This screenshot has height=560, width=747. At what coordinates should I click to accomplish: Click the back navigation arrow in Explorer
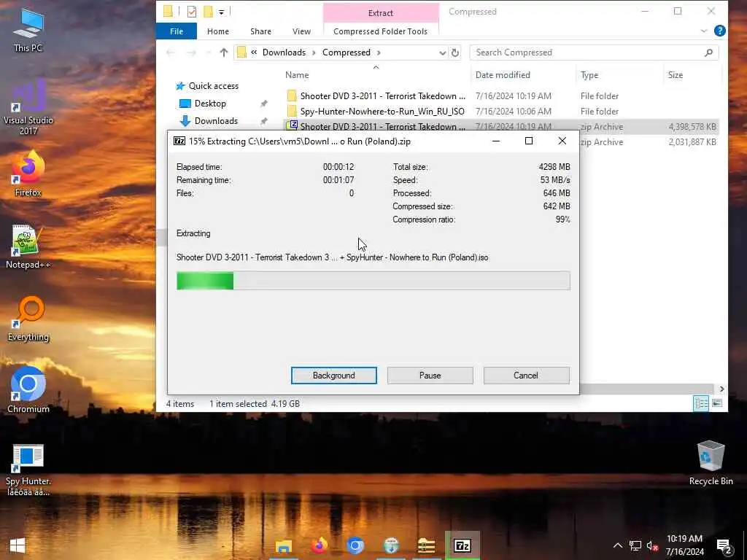click(x=171, y=52)
